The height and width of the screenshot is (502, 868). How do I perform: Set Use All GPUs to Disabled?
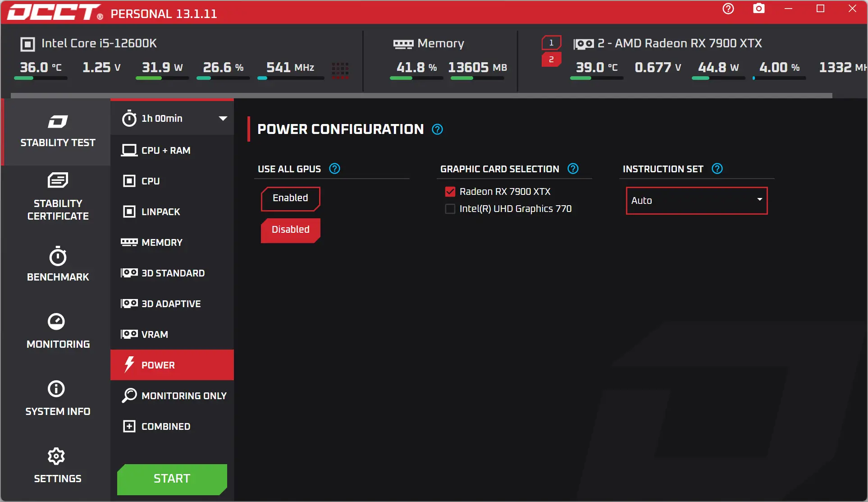point(290,230)
